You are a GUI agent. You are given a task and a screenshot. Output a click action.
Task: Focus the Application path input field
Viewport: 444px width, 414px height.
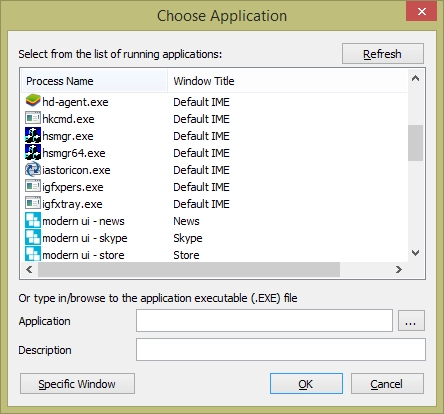(264, 321)
